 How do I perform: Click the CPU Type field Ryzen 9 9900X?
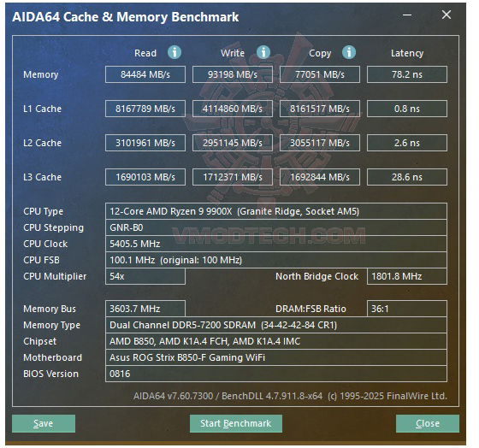pos(276,211)
